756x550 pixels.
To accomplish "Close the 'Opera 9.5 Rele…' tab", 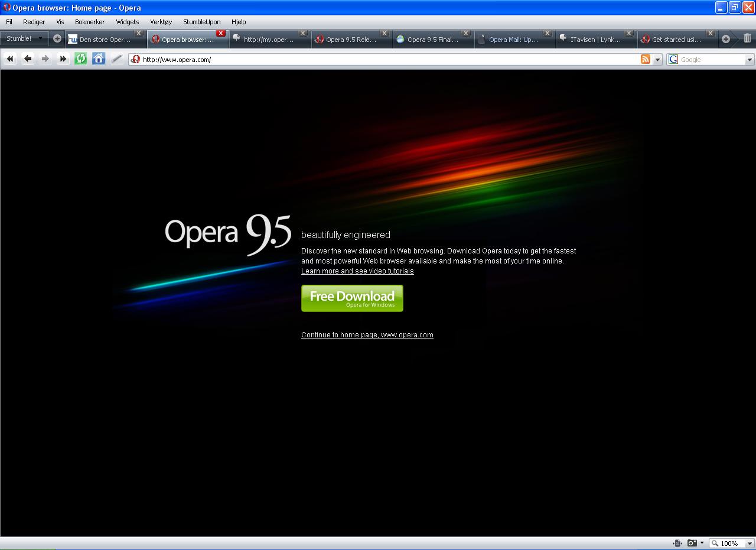I will pyautogui.click(x=384, y=33).
